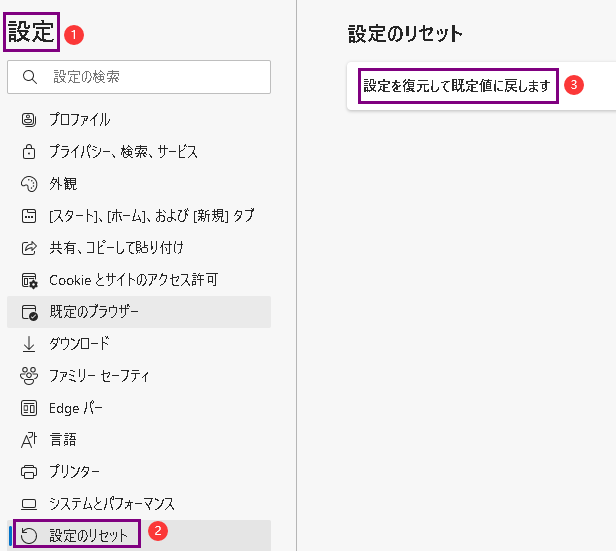Viewport: 616px width, 551px height.
Task: Click 設定を復元して既定値に戻します button
Action: 457,86
